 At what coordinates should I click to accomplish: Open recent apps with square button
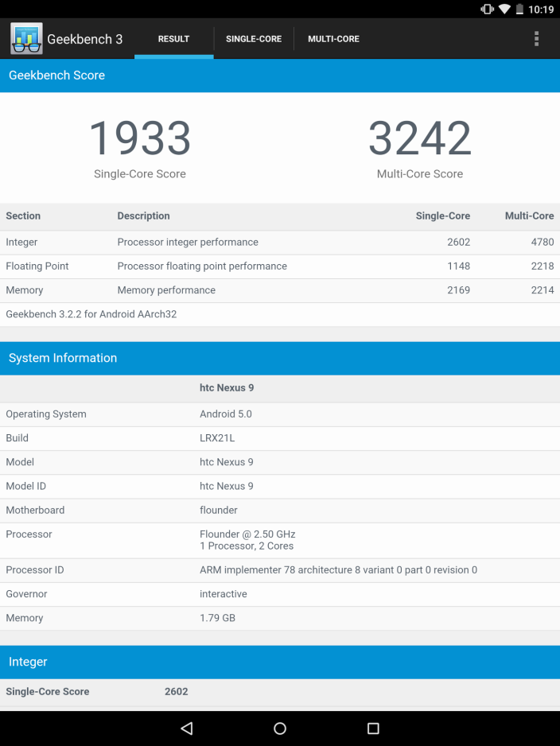pos(373,728)
